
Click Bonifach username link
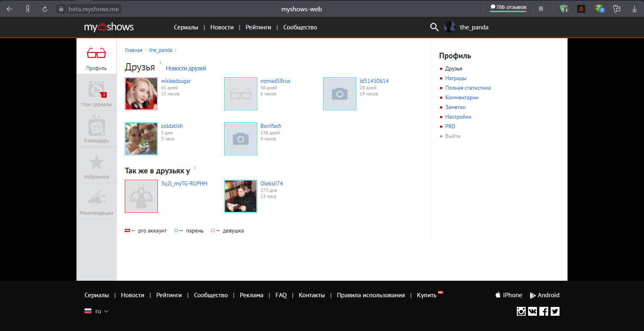[271, 126]
